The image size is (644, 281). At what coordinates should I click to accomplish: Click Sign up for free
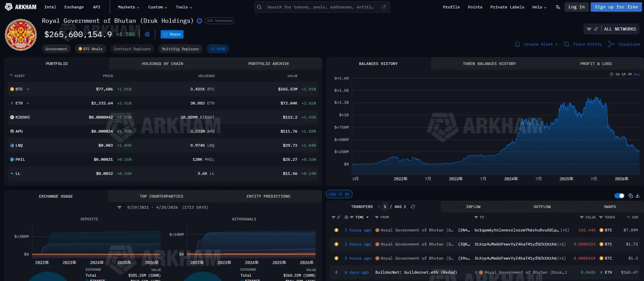tap(616, 7)
